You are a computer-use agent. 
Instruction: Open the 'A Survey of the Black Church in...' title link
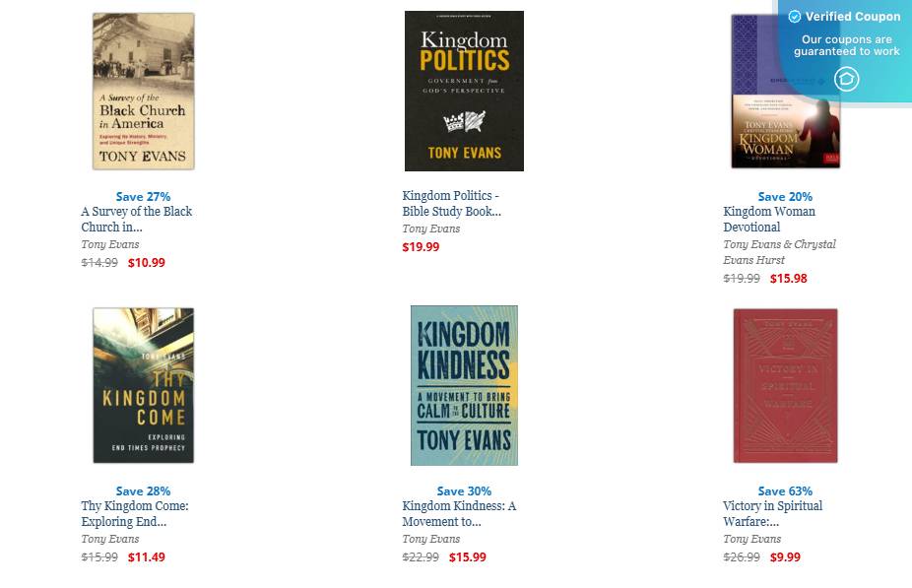click(x=137, y=220)
